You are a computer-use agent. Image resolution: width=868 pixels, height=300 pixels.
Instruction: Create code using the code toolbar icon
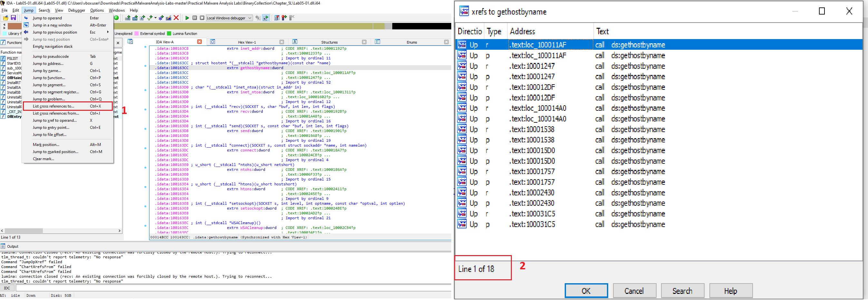click(128, 18)
